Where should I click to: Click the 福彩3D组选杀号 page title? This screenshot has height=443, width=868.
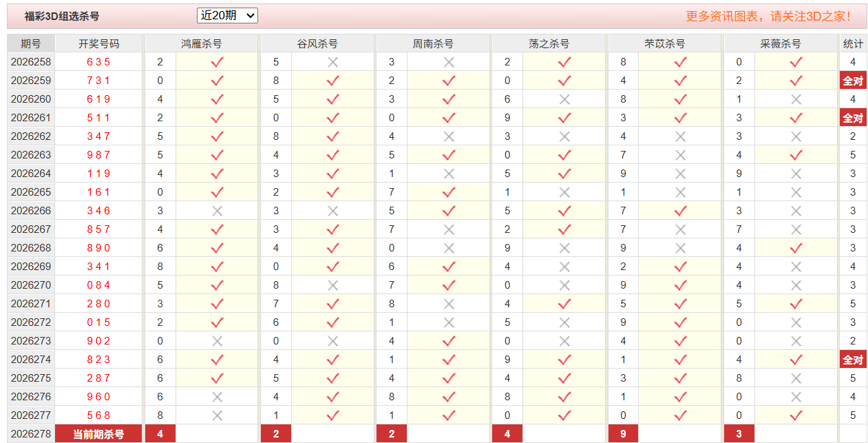click(x=62, y=16)
